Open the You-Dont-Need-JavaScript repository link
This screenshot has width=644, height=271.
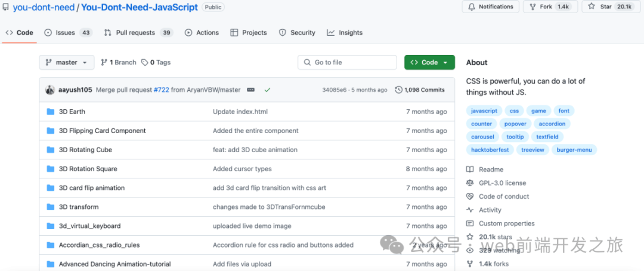point(140,7)
